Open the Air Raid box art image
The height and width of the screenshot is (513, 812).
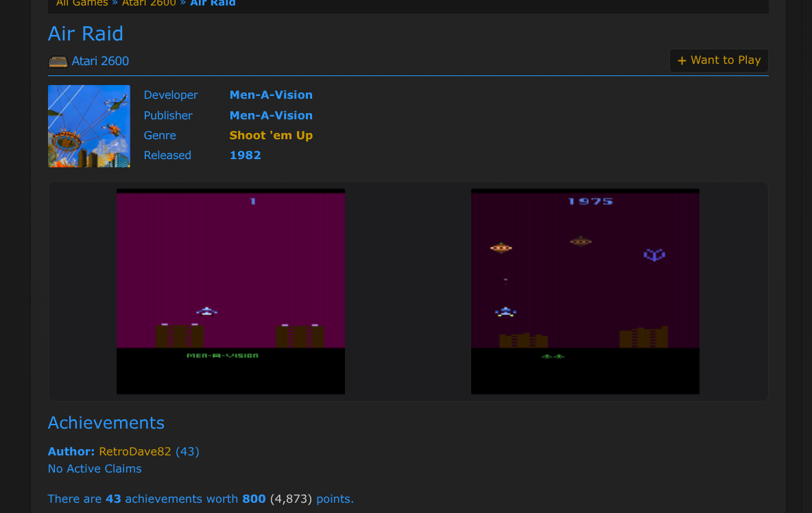[x=89, y=126]
